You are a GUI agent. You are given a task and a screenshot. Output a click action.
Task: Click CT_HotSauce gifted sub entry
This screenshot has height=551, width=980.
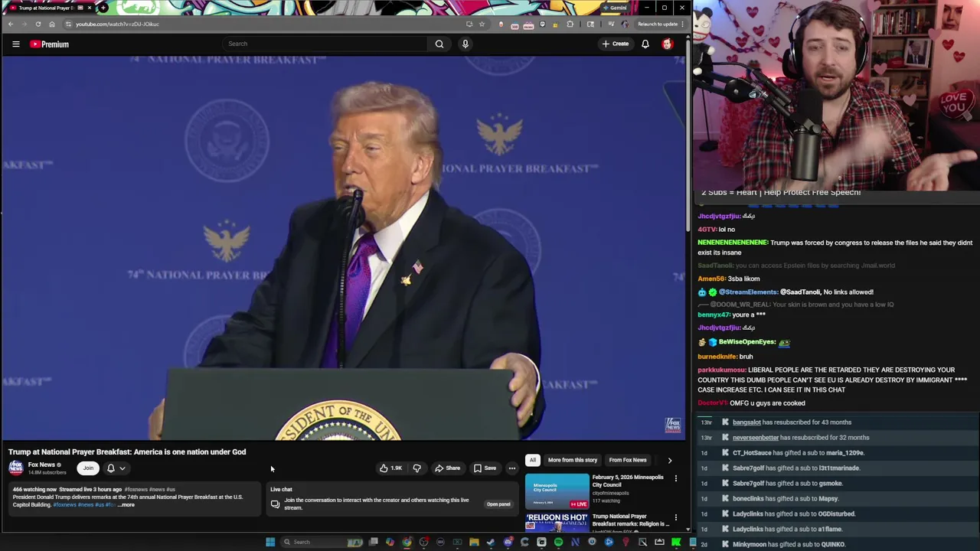(799, 453)
